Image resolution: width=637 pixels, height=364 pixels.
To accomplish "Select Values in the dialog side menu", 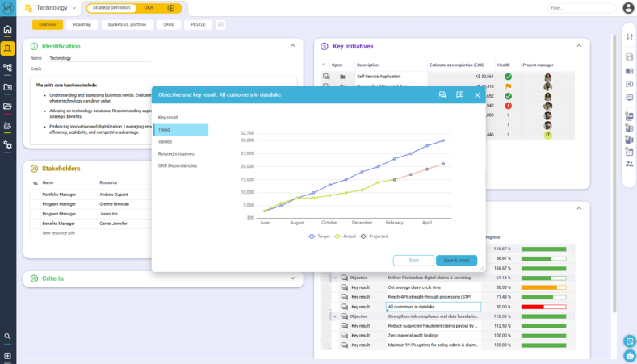I will (165, 141).
